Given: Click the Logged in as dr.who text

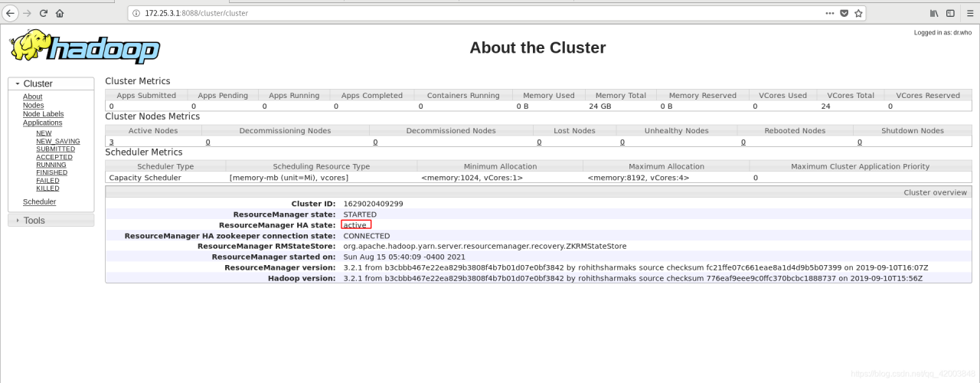Looking at the screenshot, I should pyautogui.click(x=942, y=33).
